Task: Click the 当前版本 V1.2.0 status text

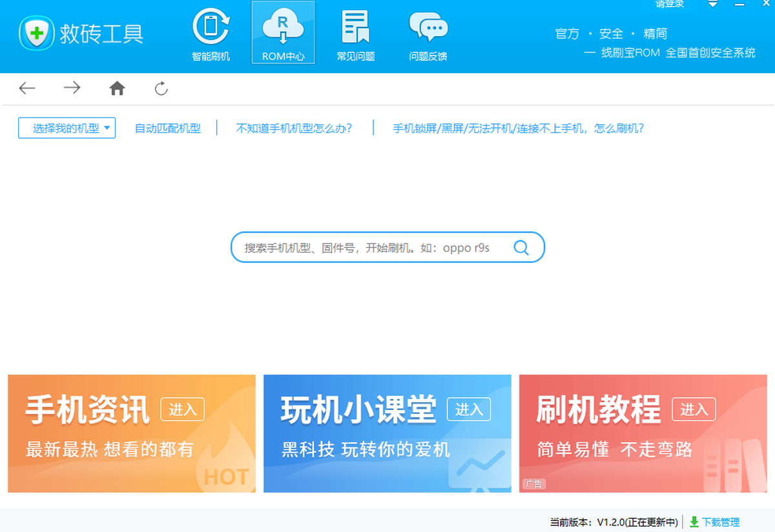Action: coord(614,522)
